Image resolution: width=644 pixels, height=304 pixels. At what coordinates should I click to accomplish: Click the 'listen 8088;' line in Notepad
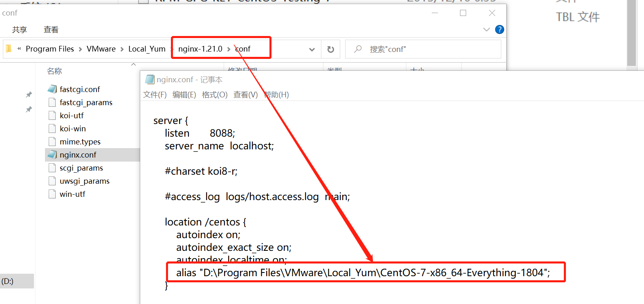click(x=200, y=133)
